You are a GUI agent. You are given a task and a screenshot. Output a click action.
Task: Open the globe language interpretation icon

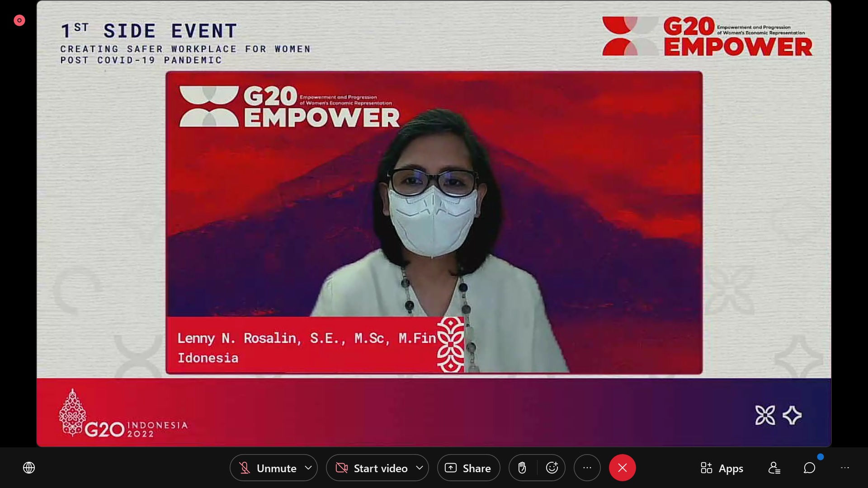tap(29, 468)
